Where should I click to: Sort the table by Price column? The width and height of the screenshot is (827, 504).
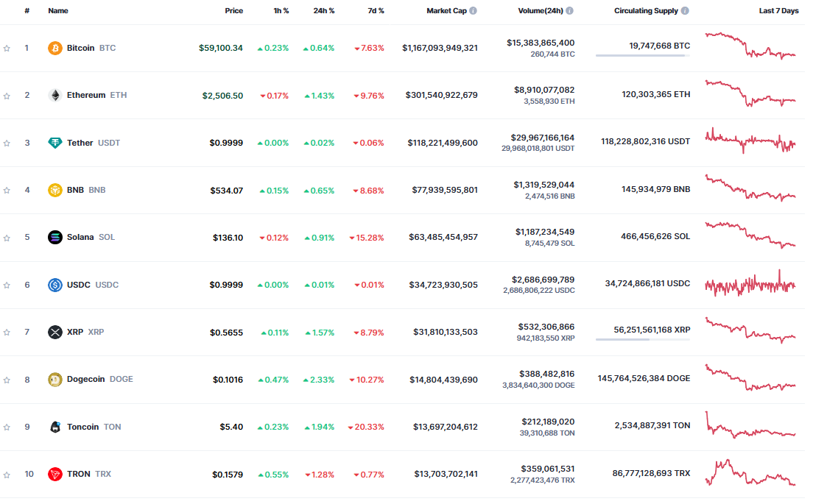(233, 11)
